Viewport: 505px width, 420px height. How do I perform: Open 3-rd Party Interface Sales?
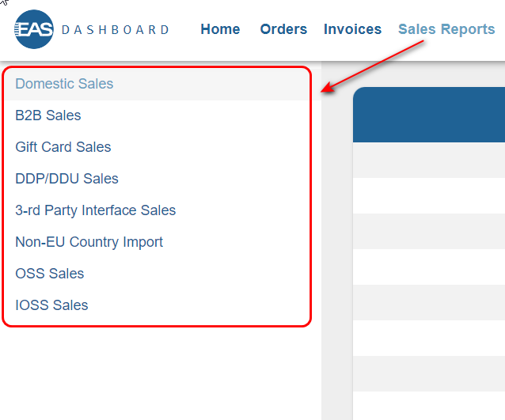pos(96,210)
